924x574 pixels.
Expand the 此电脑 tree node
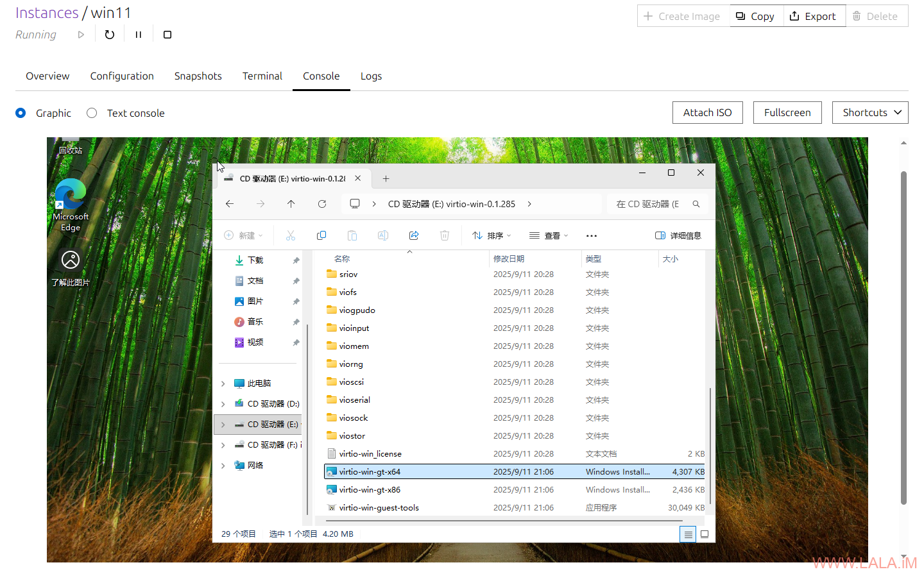[x=223, y=384]
